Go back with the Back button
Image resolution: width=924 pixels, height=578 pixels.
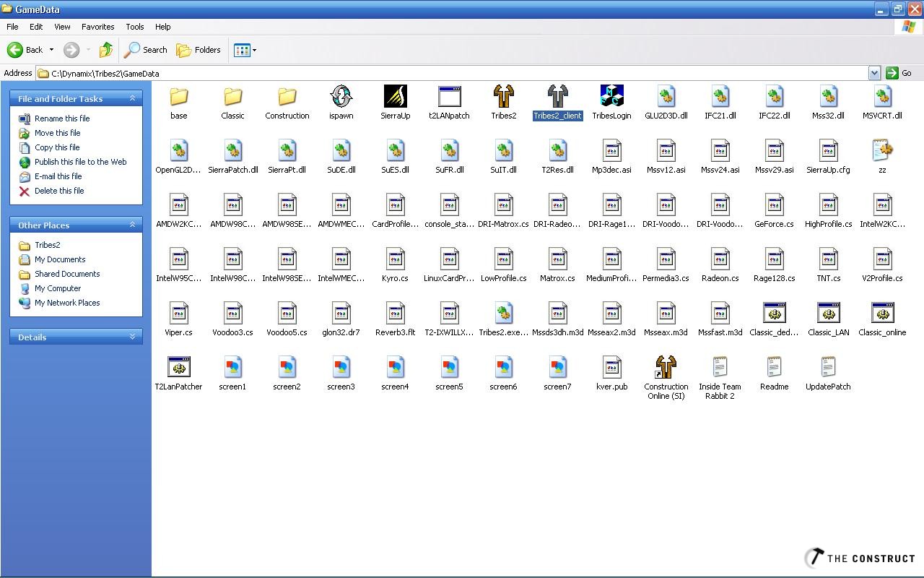(25, 50)
